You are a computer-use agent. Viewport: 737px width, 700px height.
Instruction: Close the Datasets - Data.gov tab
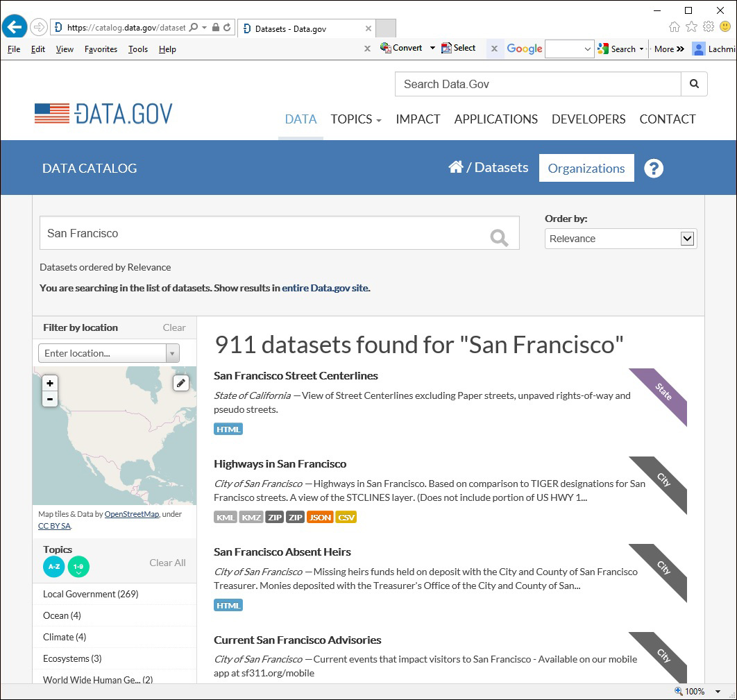pos(368,28)
